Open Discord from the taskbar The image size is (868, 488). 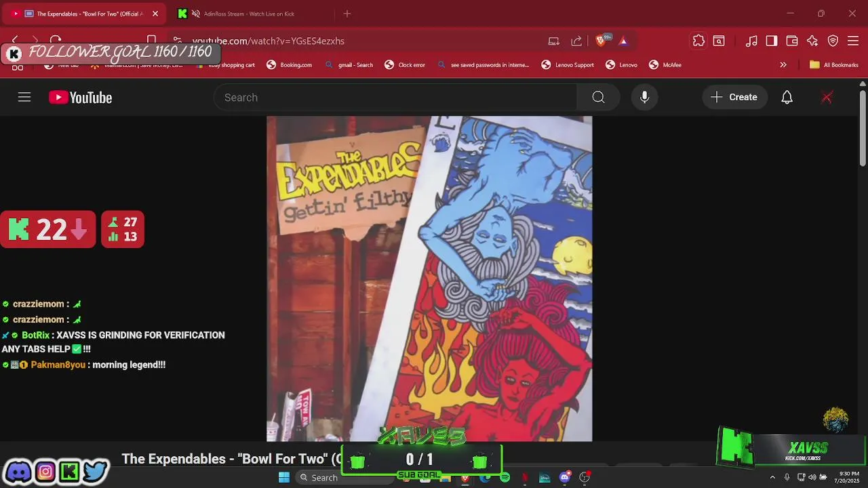point(565,478)
